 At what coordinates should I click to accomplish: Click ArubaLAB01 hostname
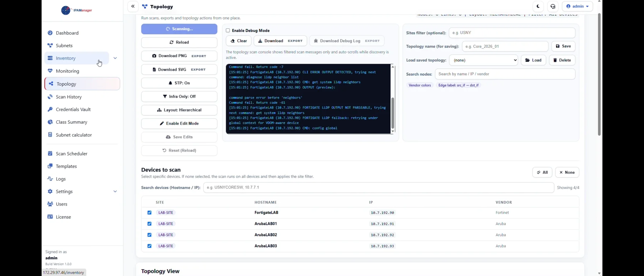pos(266,224)
